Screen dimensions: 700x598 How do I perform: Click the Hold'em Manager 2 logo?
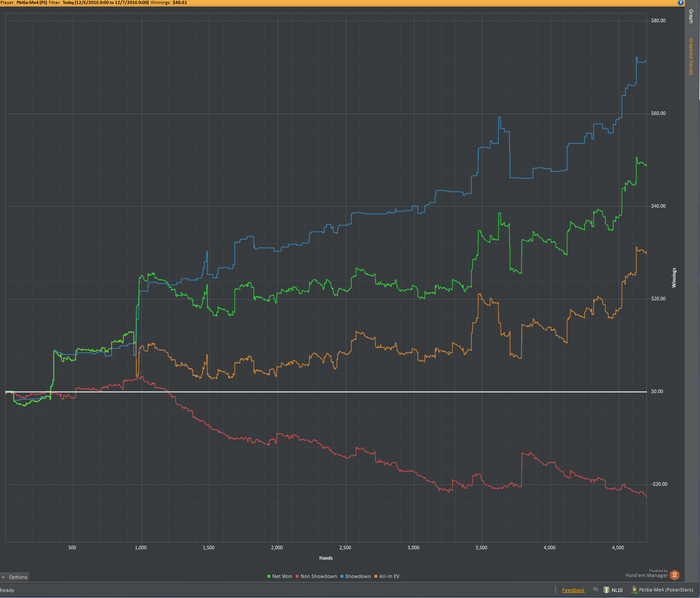(x=652, y=574)
